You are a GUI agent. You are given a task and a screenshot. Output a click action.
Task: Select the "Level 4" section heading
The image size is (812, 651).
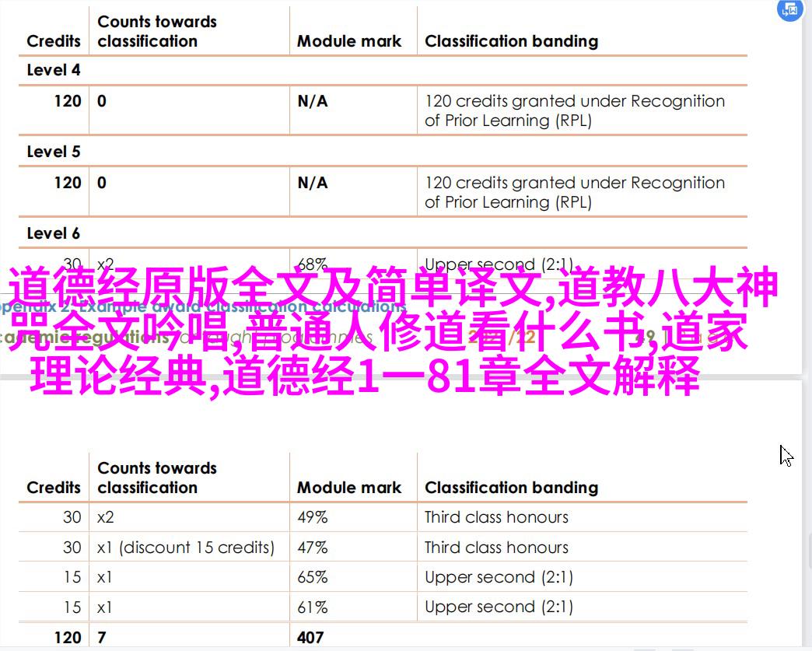pos(54,70)
